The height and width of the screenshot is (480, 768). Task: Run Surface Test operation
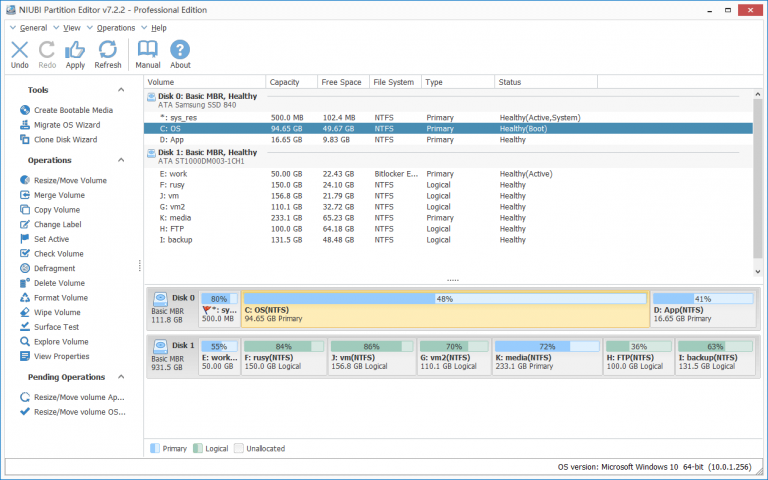pyautogui.click(x=49, y=327)
